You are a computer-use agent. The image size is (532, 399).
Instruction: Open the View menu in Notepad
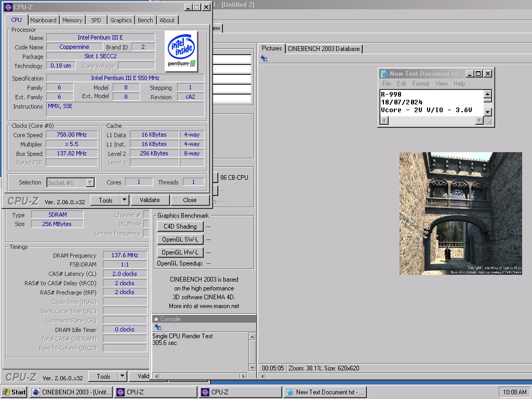[x=442, y=84]
